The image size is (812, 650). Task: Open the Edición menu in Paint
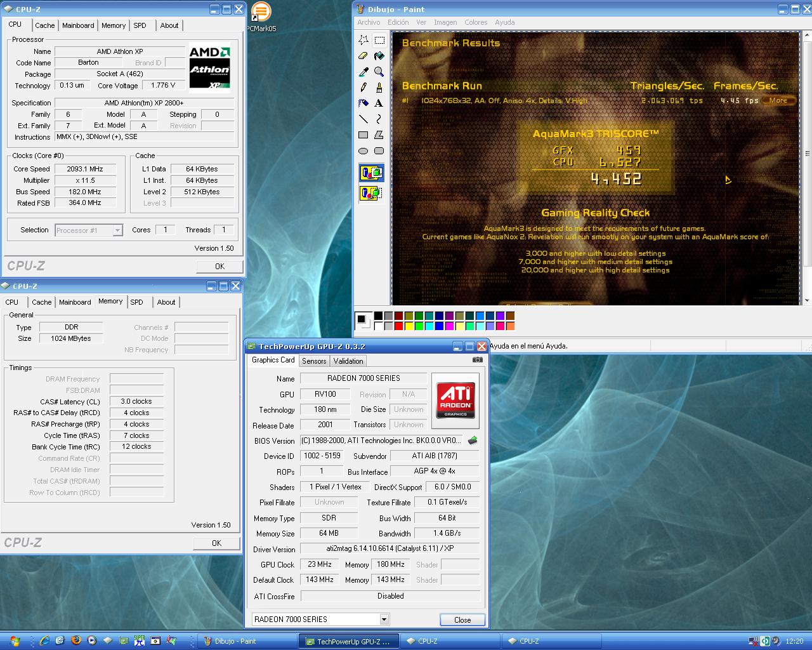(x=398, y=22)
